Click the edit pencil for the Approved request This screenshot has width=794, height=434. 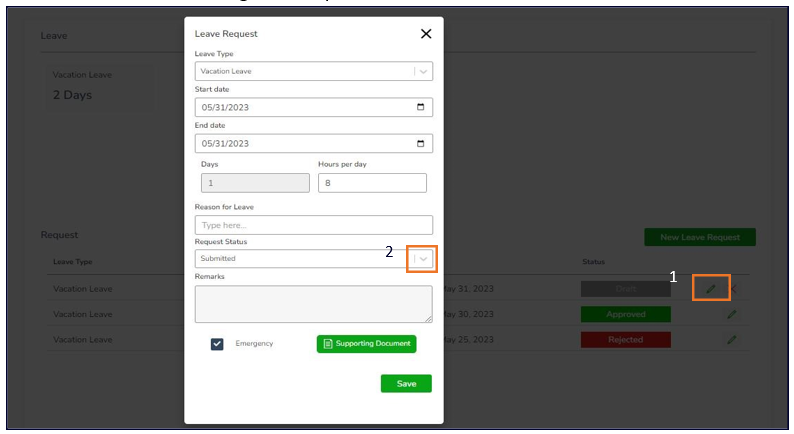(732, 314)
